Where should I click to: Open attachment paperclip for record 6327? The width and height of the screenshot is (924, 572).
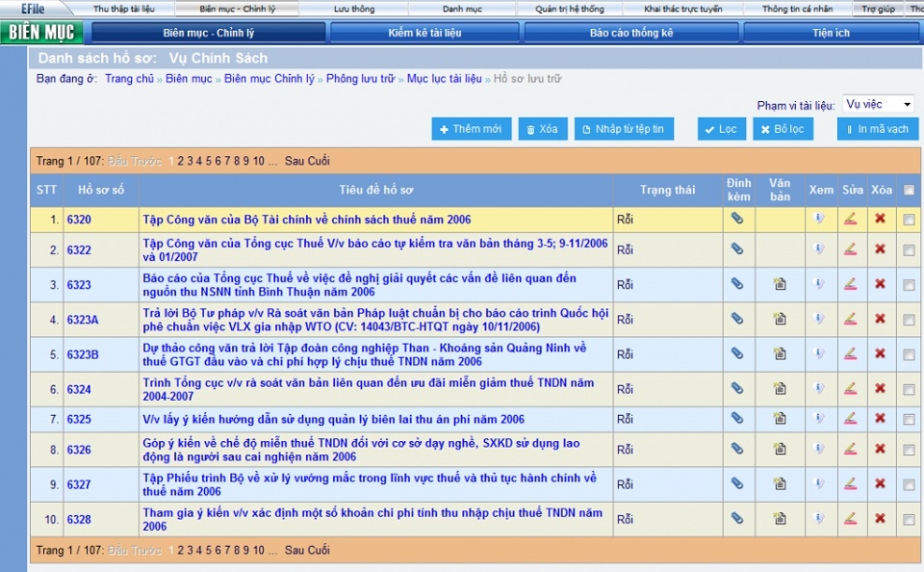[x=736, y=483]
